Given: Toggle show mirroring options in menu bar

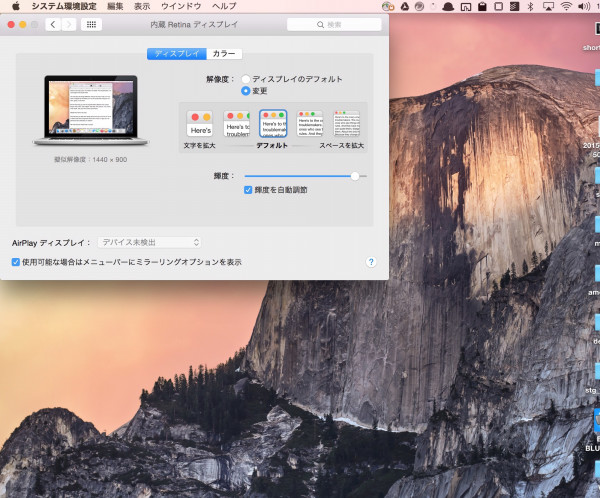Looking at the screenshot, I should pyautogui.click(x=15, y=262).
